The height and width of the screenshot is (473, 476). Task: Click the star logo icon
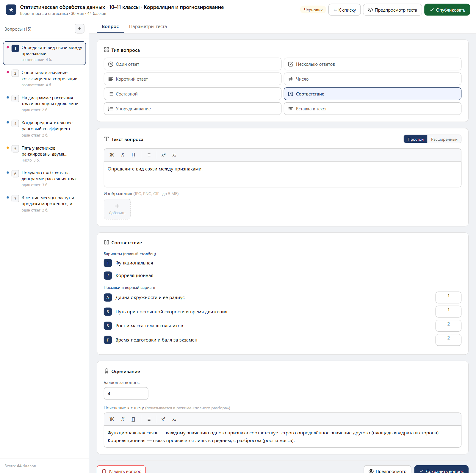pyautogui.click(x=11, y=10)
